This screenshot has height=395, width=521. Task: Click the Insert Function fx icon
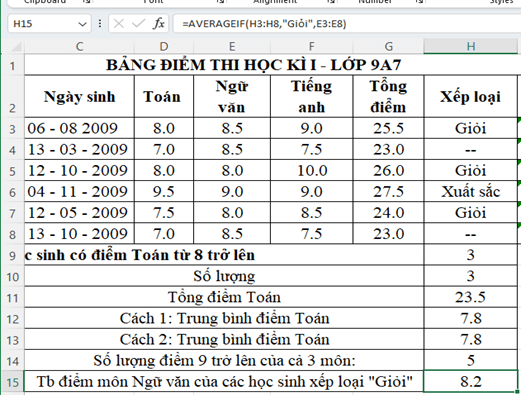159,24
